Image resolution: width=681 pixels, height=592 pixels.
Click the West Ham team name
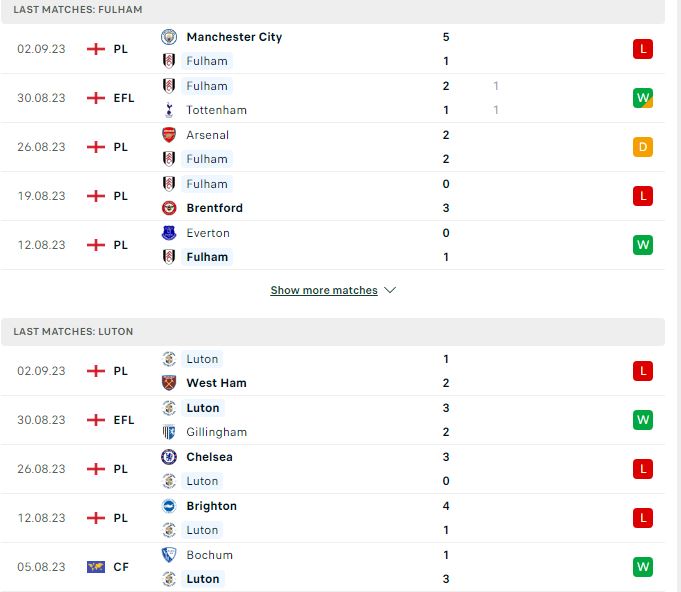[x=216, y=383]
